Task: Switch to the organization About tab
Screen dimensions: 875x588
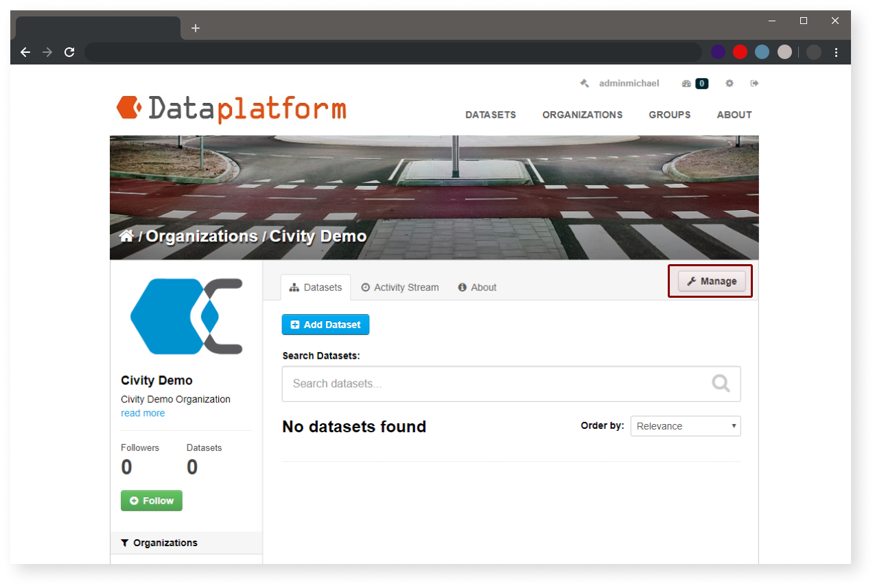Action: (x=478, y=287)
